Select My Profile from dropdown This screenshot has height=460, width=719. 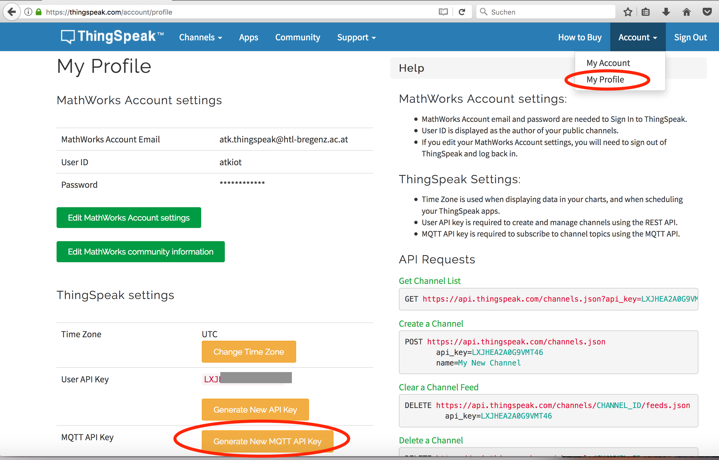click(x=605, y=80)
